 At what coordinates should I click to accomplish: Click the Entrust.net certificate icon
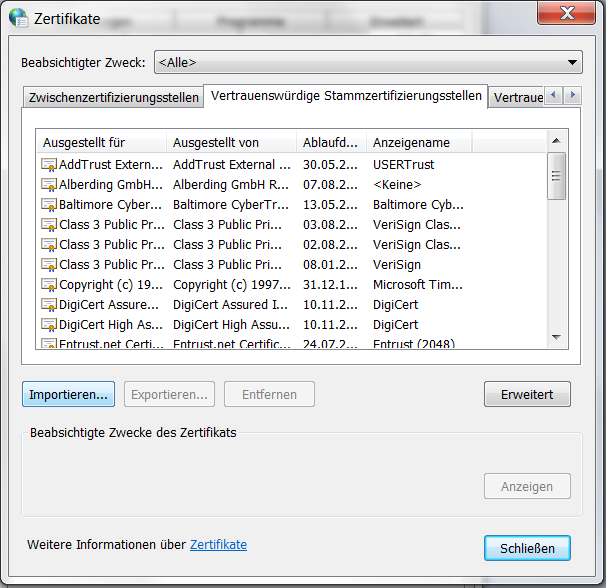point(49,344)
